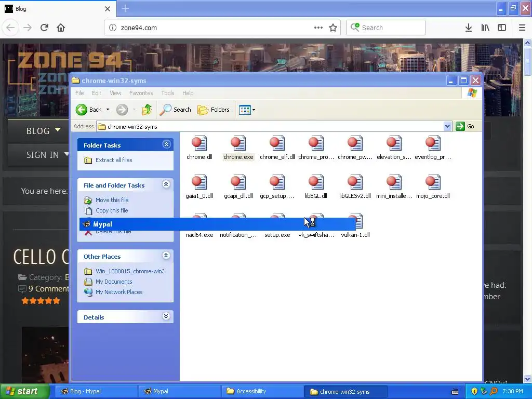Click the Windows start button

pos(25,391)
